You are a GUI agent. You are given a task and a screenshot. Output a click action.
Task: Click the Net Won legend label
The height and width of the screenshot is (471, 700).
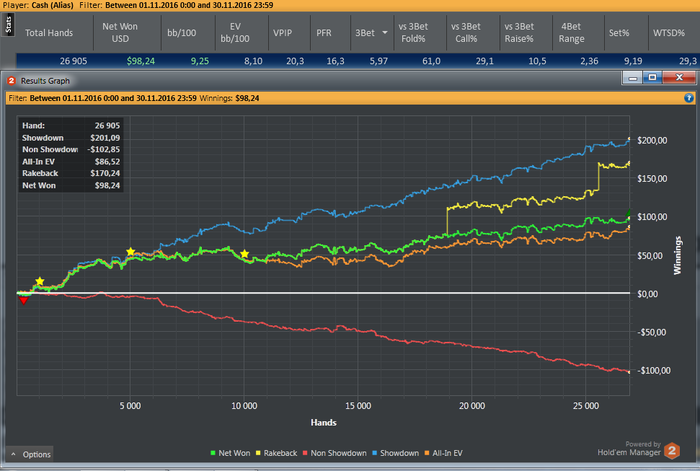click(234, 453)
